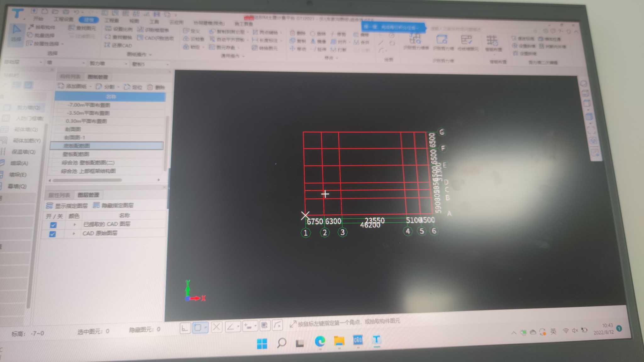Open the 工具 ribbon tab
The height and width of the screenshot is (362, 644).
154,22
